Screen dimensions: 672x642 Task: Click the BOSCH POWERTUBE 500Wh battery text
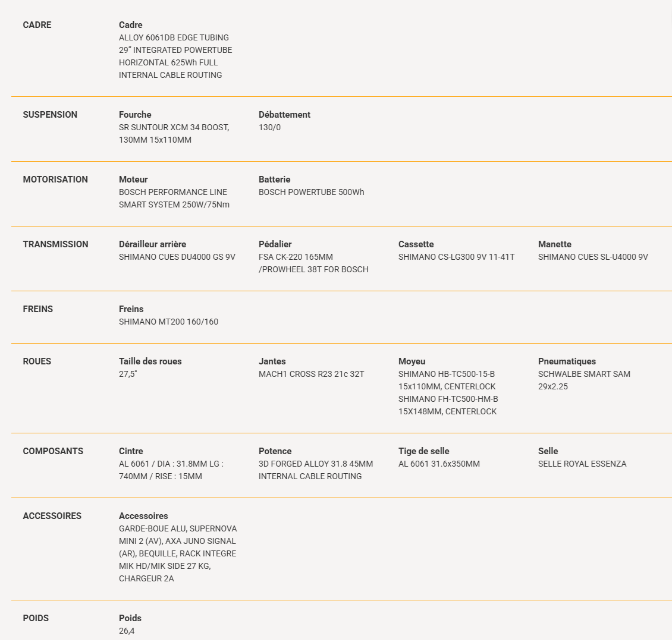(311, 192)
